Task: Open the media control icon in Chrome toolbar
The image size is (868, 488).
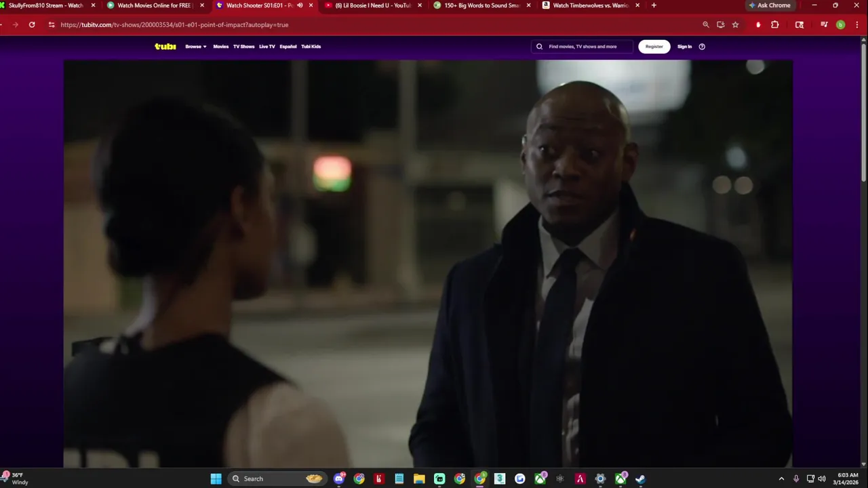Action: (x=824, y=24)
